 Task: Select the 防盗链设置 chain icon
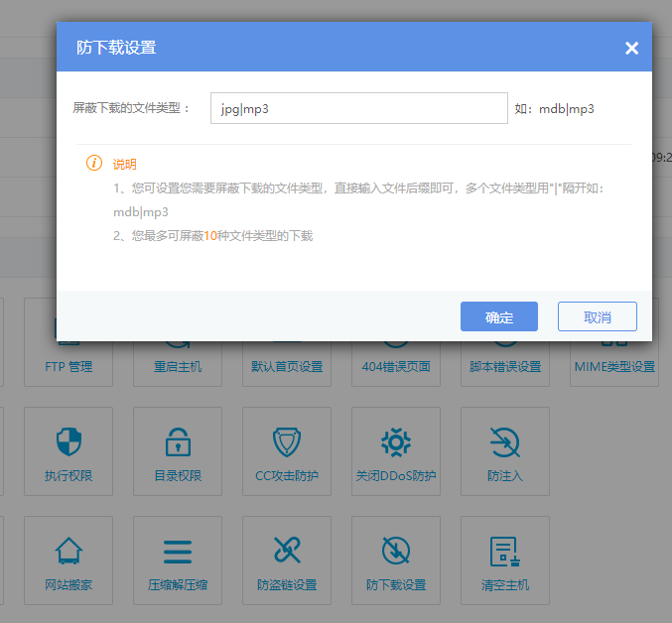pyautogui.click(x=287, y=552)
